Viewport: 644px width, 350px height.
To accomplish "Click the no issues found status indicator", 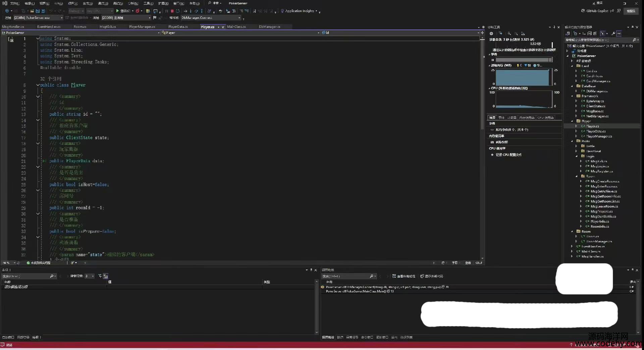I will coord(39,263).
